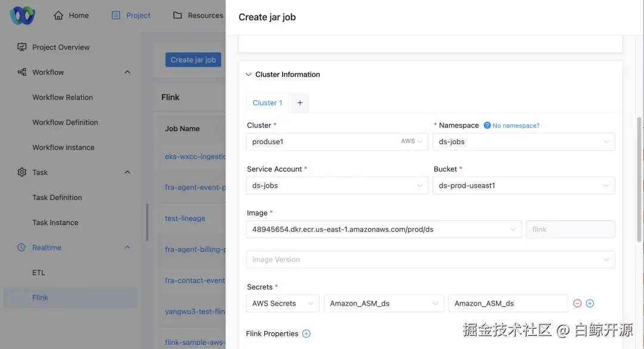
Task: Click the Flink table heading
Action: pos(171,97)
